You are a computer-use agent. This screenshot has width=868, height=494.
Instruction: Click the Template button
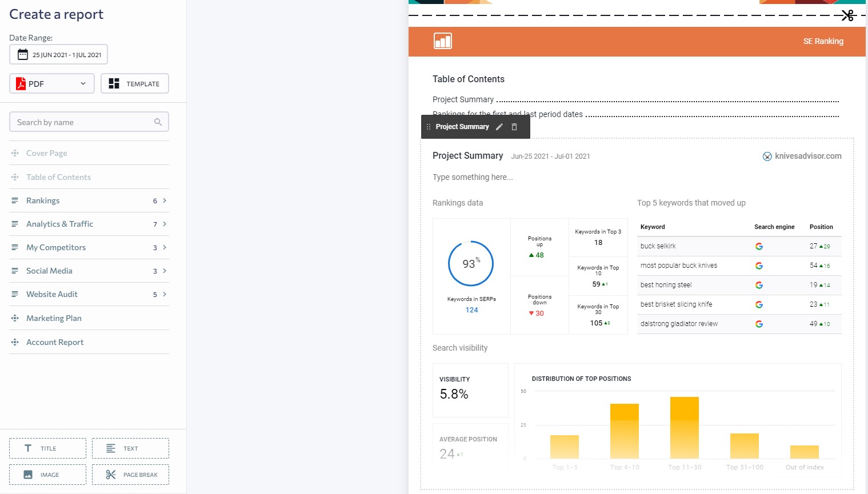pyautogui.click(x=134, y=83)
